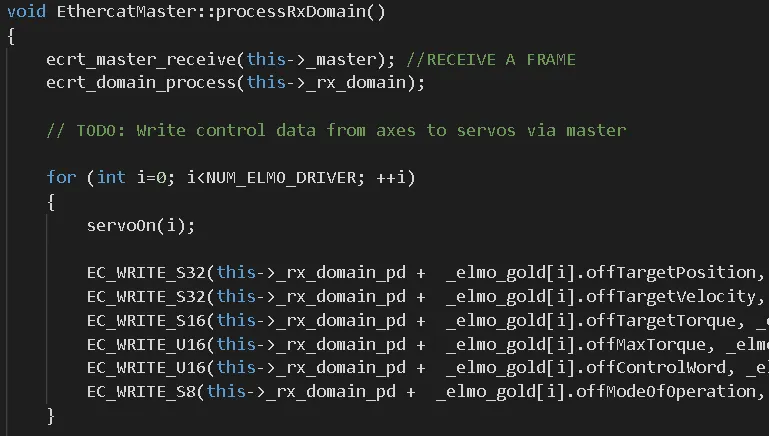Screen dimensions: 769x436
Task: Click the int keyword in for loop
Action: pyautogui.click(x=111, y=177)
